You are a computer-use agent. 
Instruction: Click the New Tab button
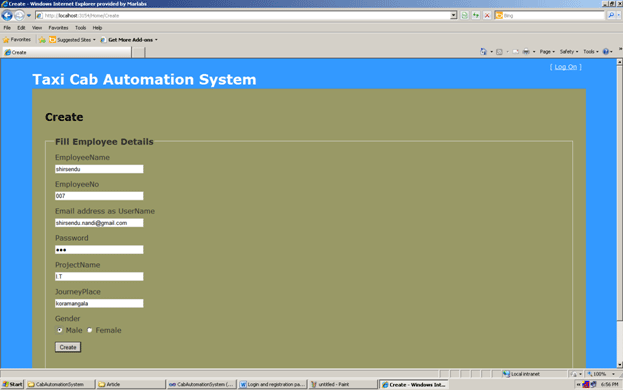138,52
